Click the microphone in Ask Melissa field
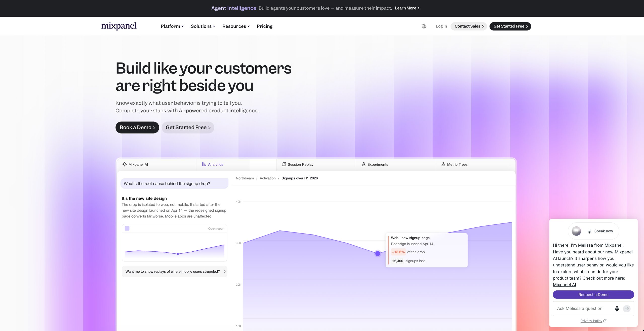644x331 pixels. (x=617, y=309)
